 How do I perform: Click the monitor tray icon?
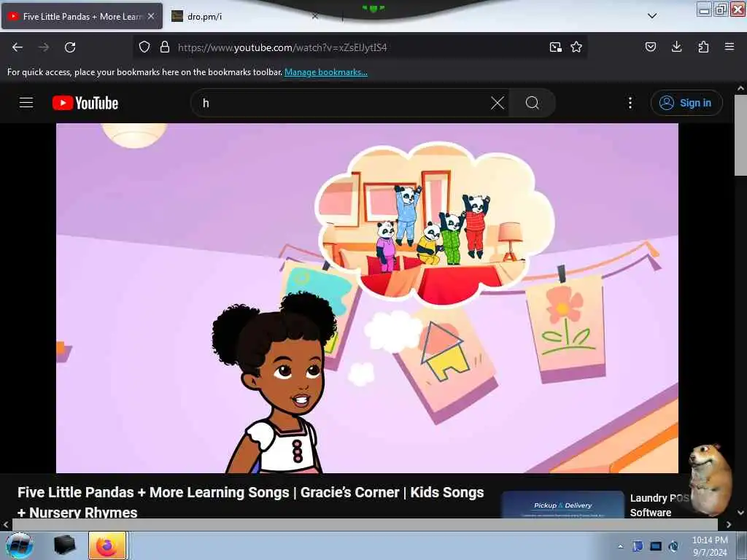656,546
